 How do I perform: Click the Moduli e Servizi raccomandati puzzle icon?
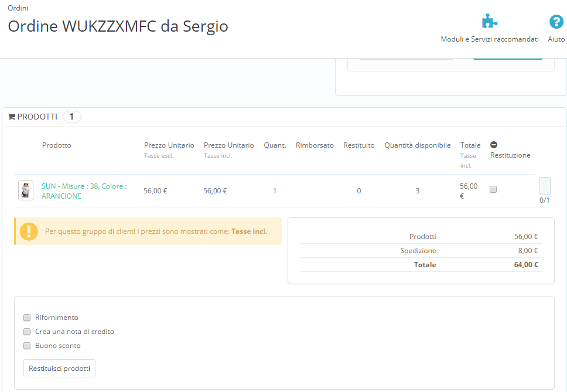coord(490,20)
